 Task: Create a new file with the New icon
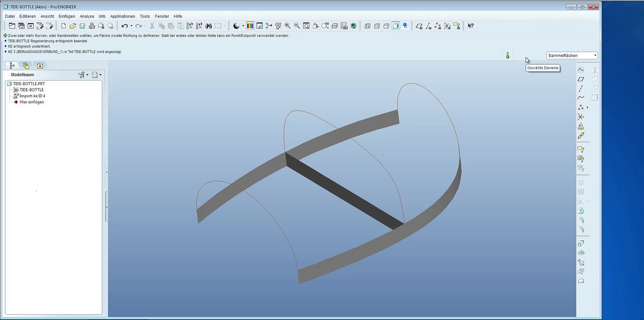64,26
